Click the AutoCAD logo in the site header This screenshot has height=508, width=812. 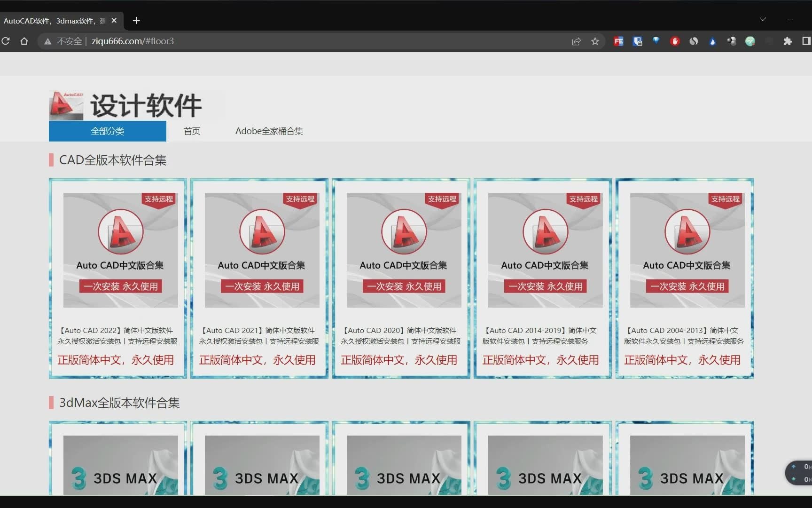pos(65,104)
